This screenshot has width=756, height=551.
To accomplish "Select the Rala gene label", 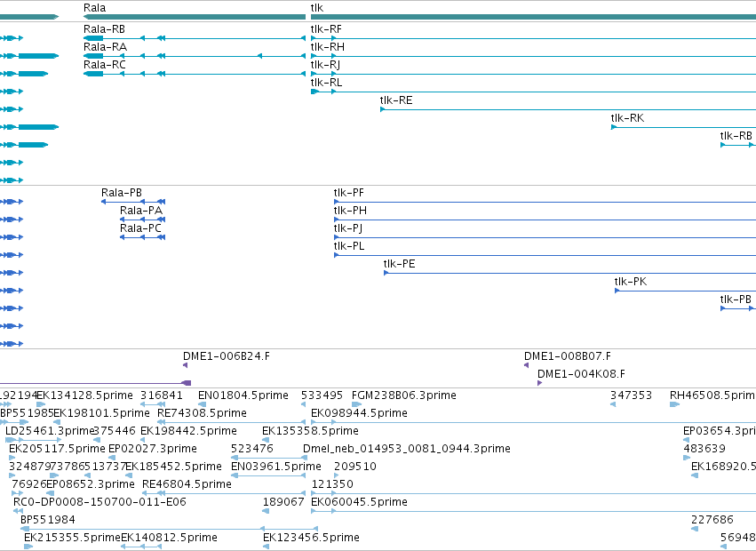I will tap(94, 8).
